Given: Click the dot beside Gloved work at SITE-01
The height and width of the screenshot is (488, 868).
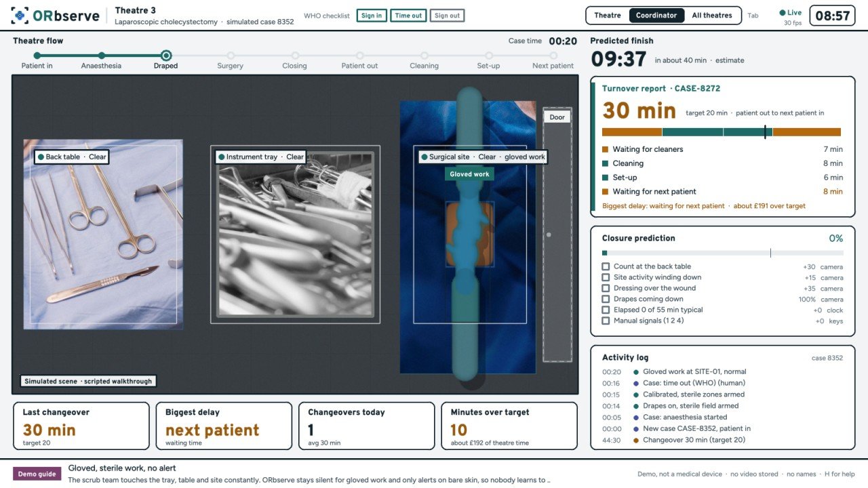Looking at the screenshot, I should coord(636,371).
